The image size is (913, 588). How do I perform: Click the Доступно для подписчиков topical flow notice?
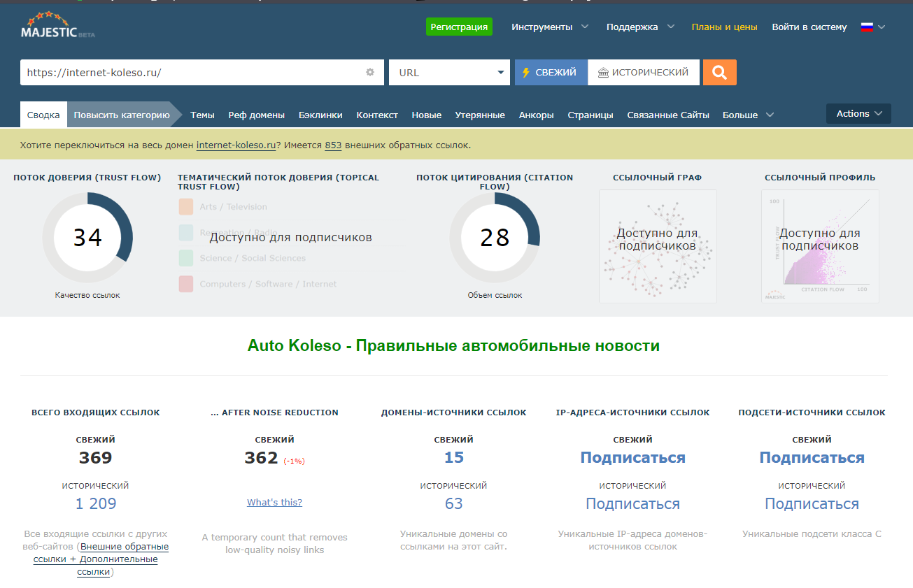[291, 238]
